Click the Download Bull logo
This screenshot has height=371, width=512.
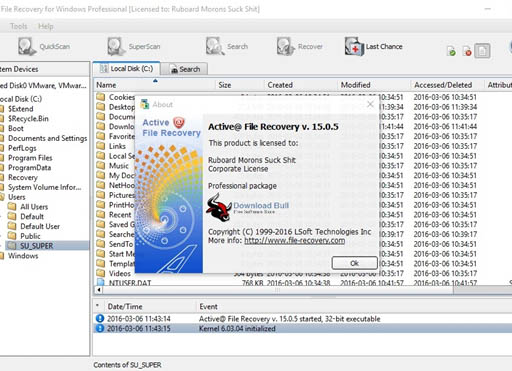(247, 207)
